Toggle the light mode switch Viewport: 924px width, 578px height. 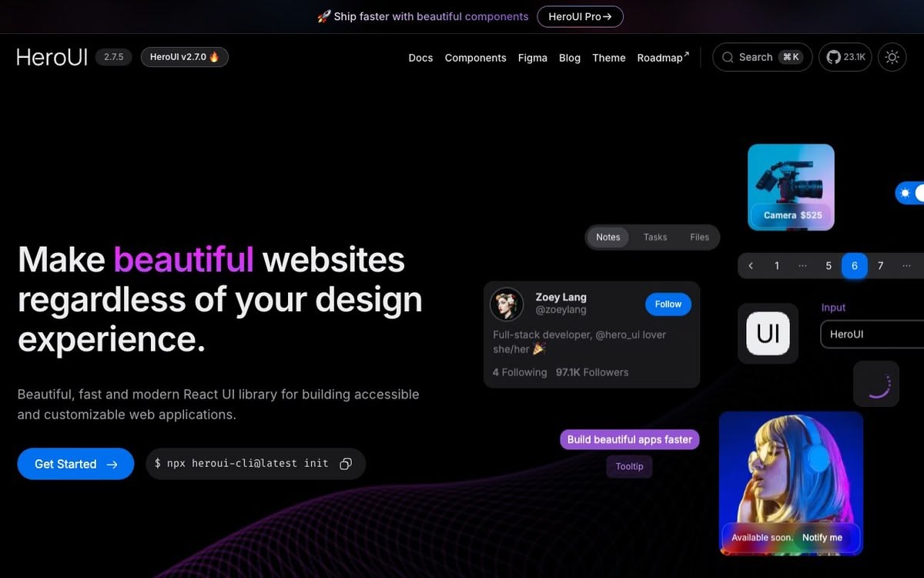(910, 193)
